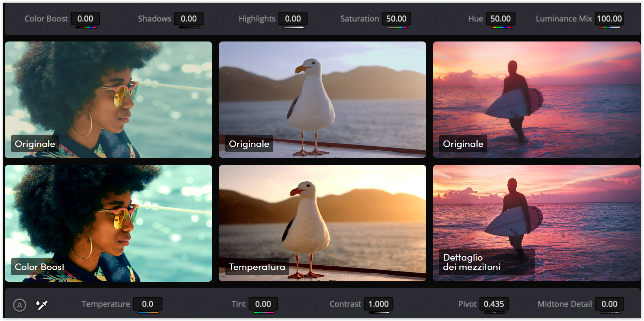Click the Temperatura seagull image
Viewport: 644px width, 321px height.
pyautogui.click(x=322, y=223)
